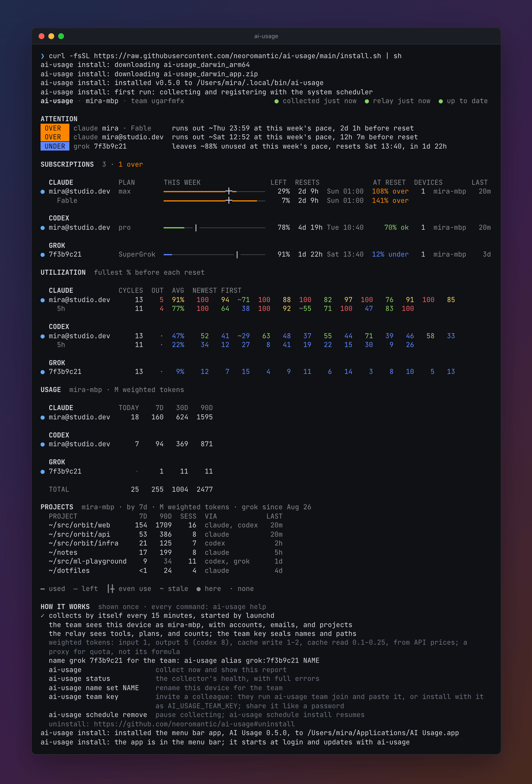532x784 pixels.
Task: Click the '70% ok' Codex value
Action: point(396,228)
